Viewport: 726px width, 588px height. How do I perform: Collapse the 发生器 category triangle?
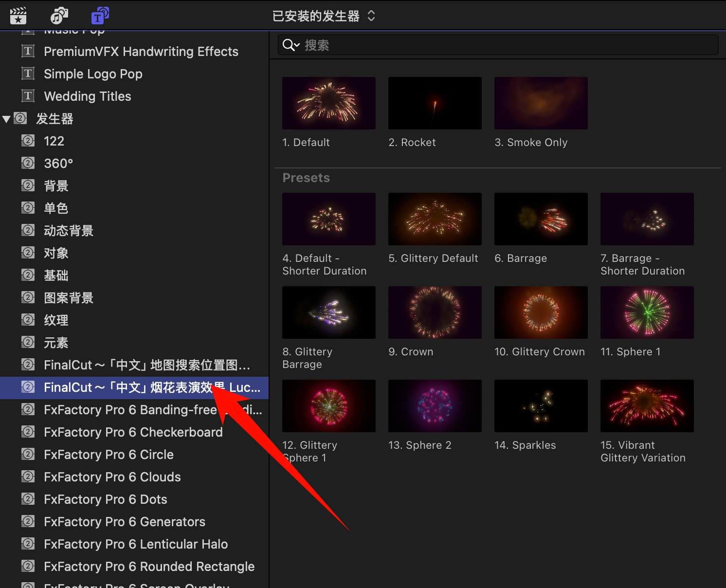coord(6,119)
